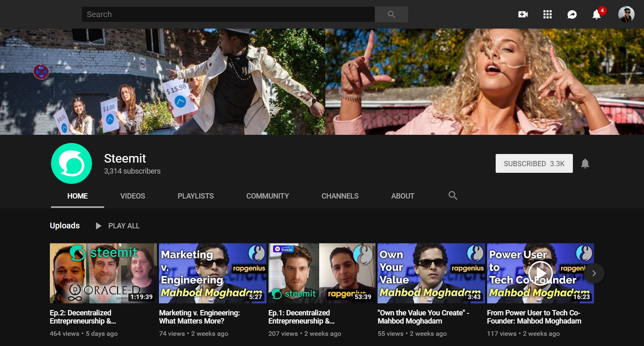Click the Uploads section heading link
The height and width of the screenshot is (346, 644).
pos(65,225)
